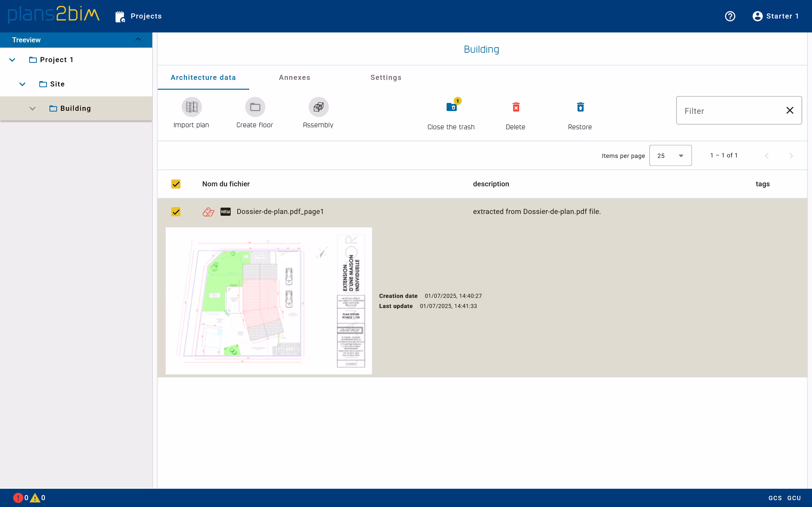Open the Items per page dropdown
This screenshot has height=507, width=812.
pos(670,156)
